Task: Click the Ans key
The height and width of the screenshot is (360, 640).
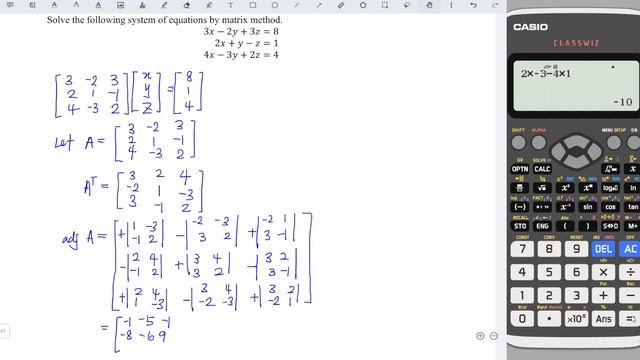Action: pyautogui.click(x=603, y=319)
